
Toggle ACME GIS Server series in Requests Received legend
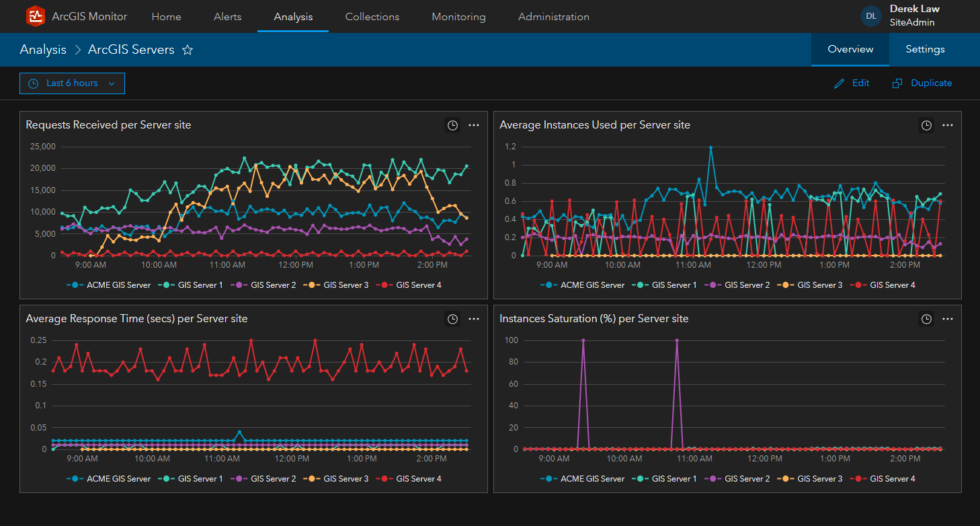click(109, 285)
